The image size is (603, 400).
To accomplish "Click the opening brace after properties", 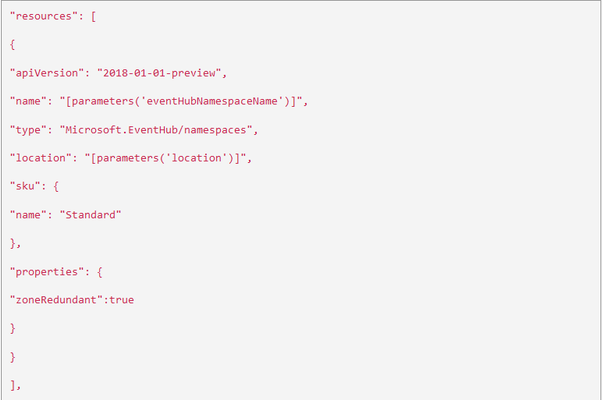I will (x=100, y=272).
